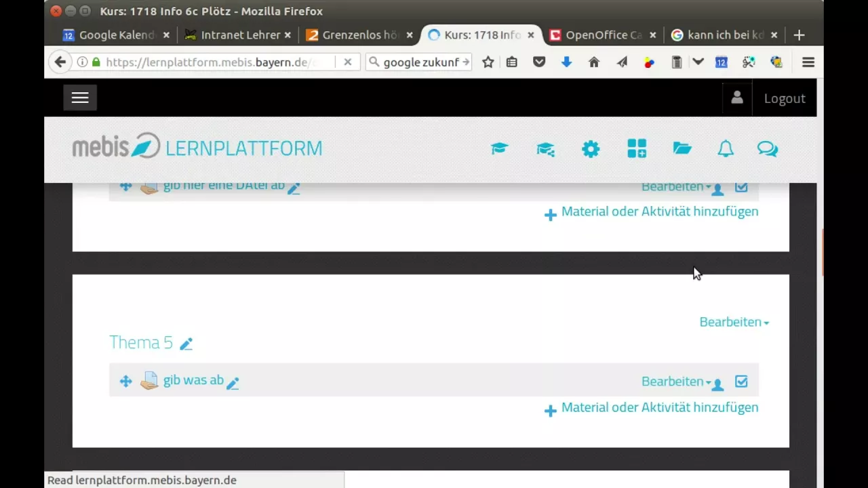868x488 pixels.
Task: Click the calendar 12 extension icon
Action: (721, 62)
